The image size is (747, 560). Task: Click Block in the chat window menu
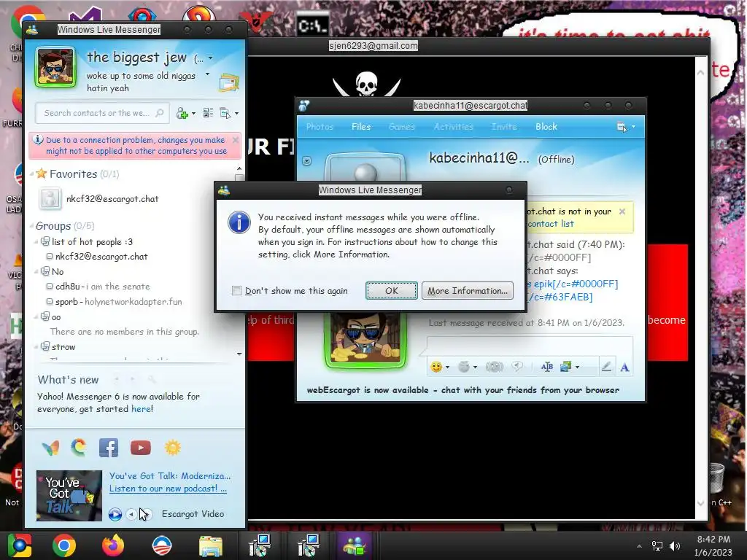pyautogui.click(x=546, y=127)
